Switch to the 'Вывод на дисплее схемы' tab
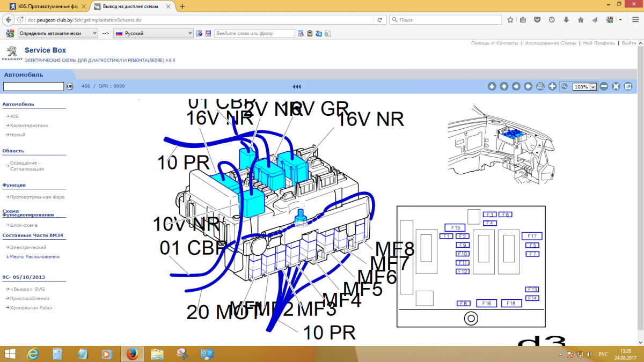The image size is (644, 362). coord(129,7)
